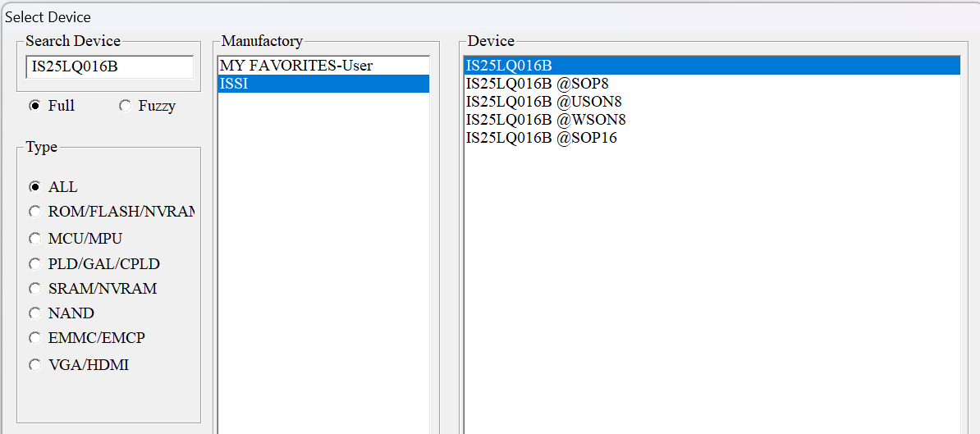Select IS25LQ016B @WSON8 package
Screen dimensions: 980x434
click(546, 120)
